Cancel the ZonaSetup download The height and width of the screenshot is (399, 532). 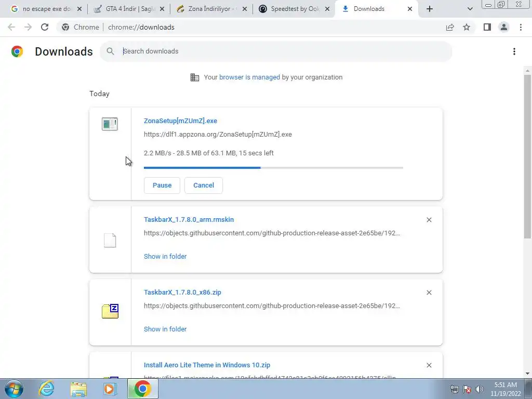(204, 185)
